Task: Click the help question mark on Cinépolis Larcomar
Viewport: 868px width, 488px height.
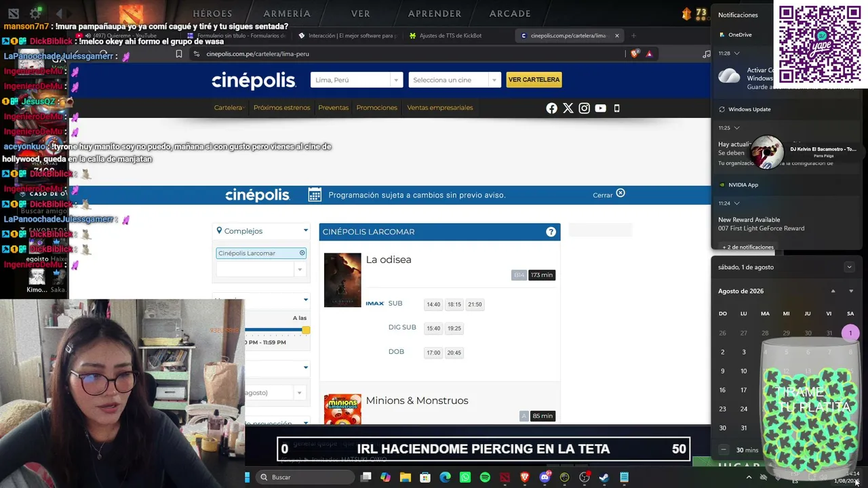Action: click(x=551, y=232)
